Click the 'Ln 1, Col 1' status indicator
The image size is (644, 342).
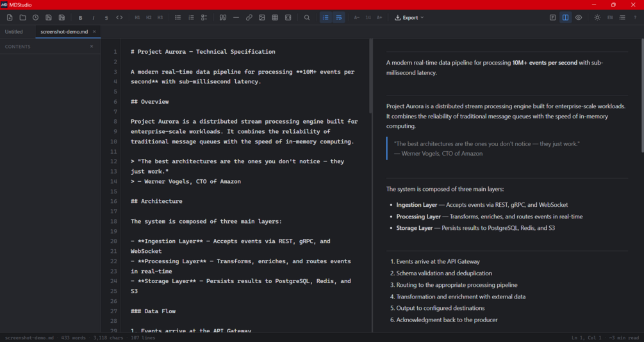[586, 338]
